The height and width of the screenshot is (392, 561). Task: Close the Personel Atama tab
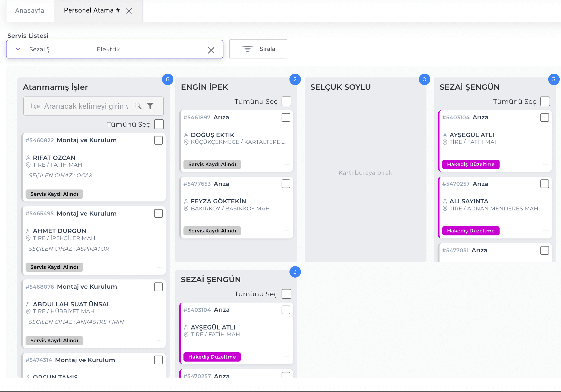pos(129,11)
